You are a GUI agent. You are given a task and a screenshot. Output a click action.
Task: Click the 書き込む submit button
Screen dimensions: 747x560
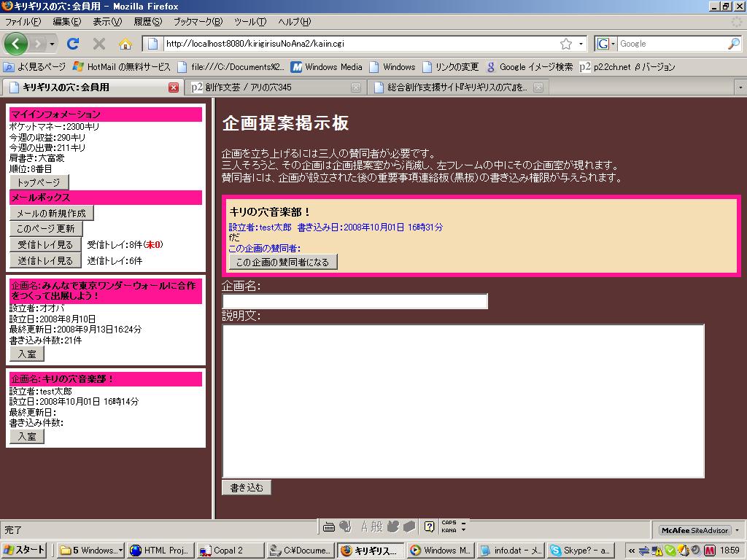(x=247, y=488)
